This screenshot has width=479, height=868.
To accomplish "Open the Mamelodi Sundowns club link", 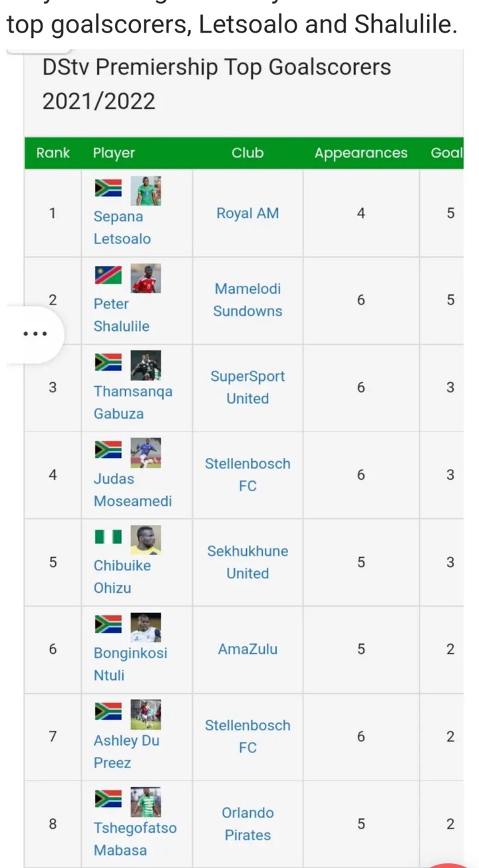I will tap(247, 300).
